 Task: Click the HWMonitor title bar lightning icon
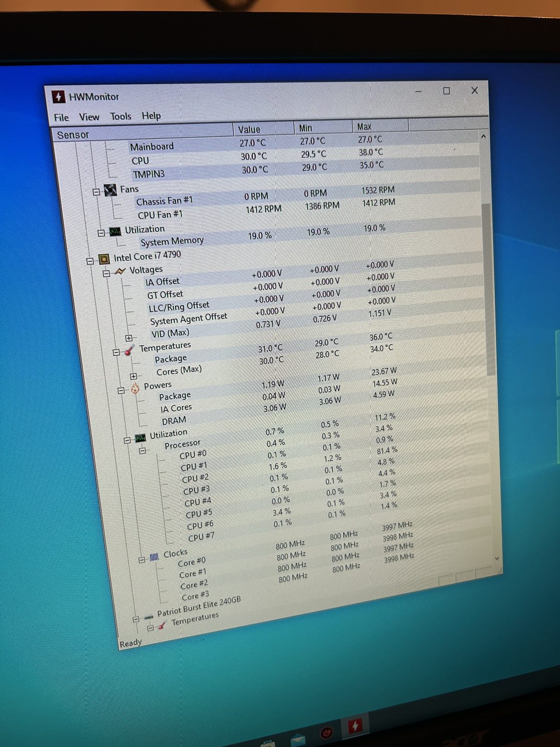[x=58, y=97]
